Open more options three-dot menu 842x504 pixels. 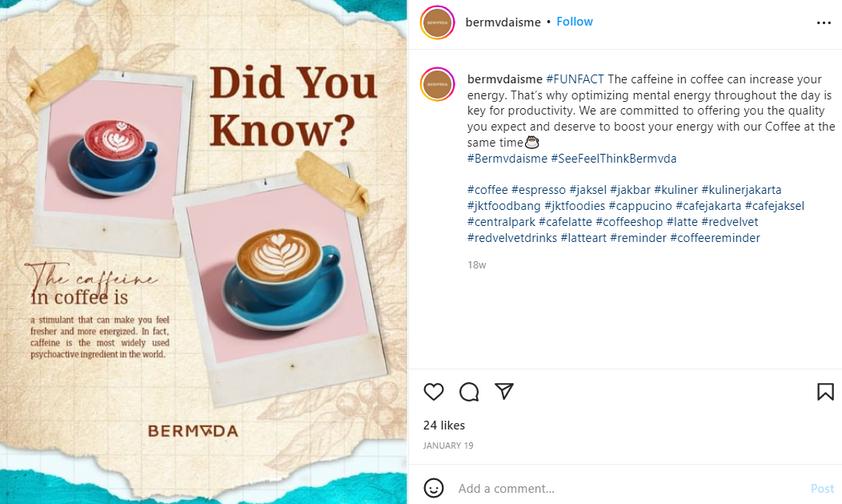824,23
